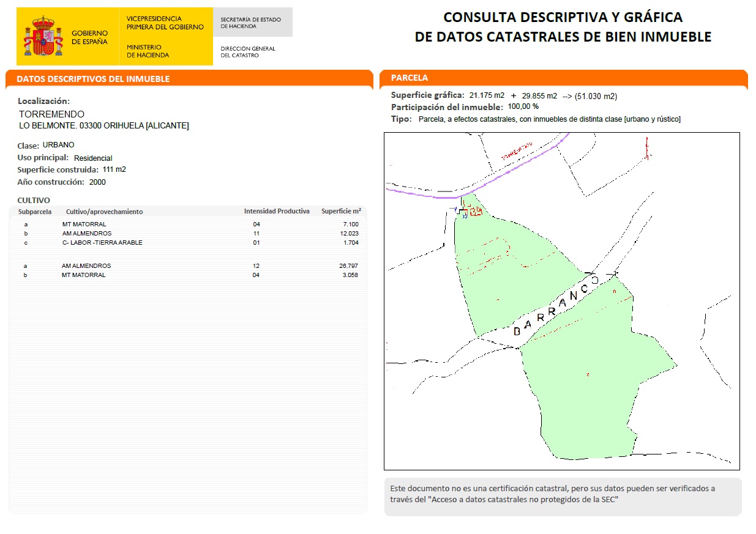Screen dimensions: 756x534
Task: Click the Ministerio de Hacienda label
Action: tap(148, 51)
